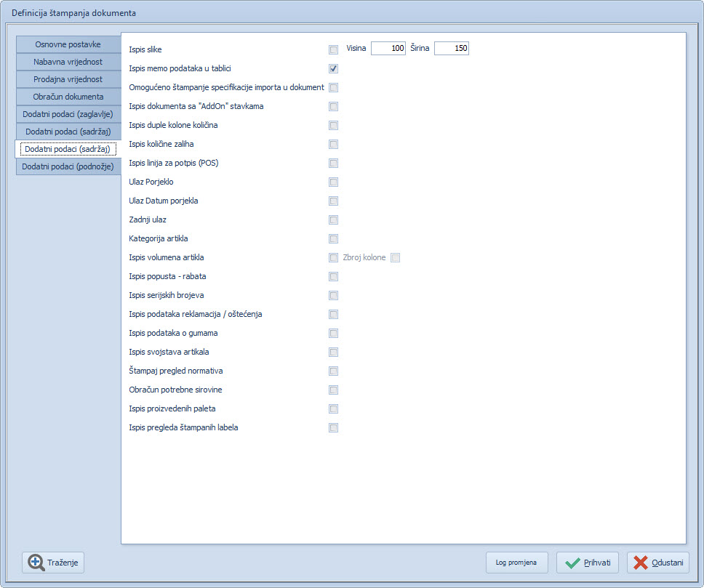Click the Širina value input field
The width and height of the screenshot is (704, 588).
pyautogui.click(x=451, y=49)
